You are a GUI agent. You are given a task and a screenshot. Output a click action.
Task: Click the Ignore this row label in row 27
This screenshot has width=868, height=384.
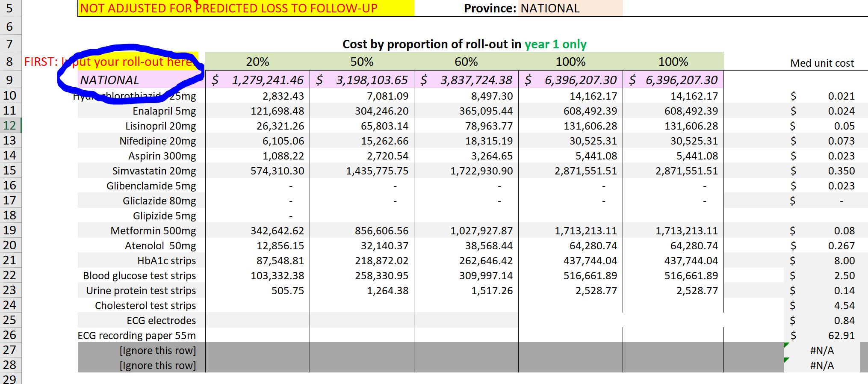pyautogui.click(x=158, y=351)
